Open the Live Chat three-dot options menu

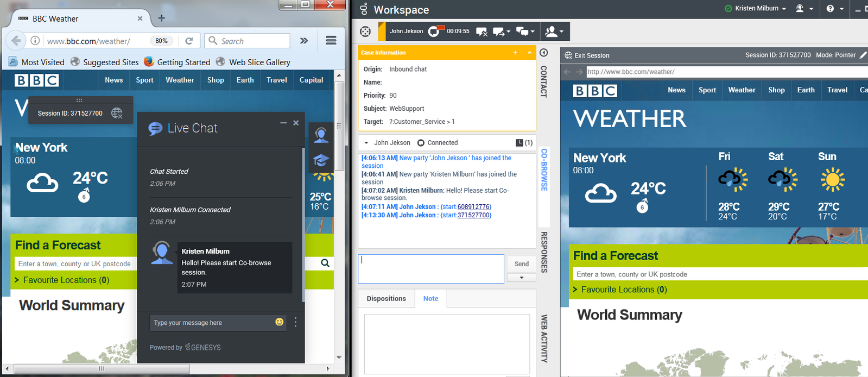(x=295, y=322)
